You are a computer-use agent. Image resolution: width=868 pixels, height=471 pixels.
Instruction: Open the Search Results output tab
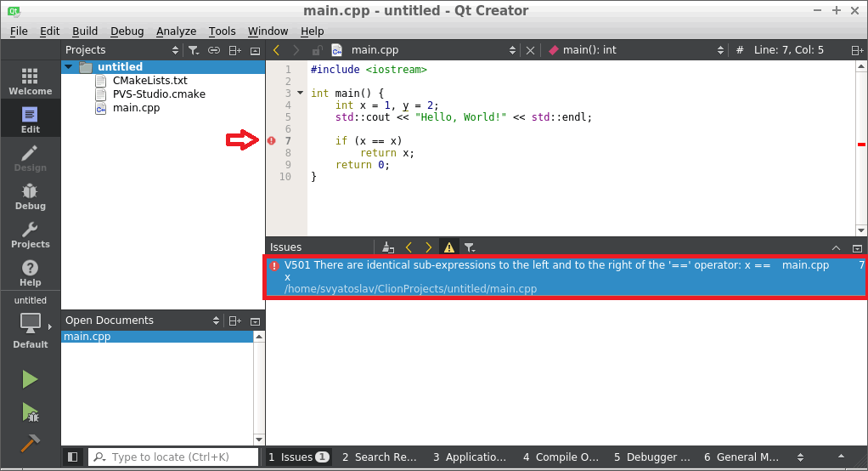pos(380,457)
